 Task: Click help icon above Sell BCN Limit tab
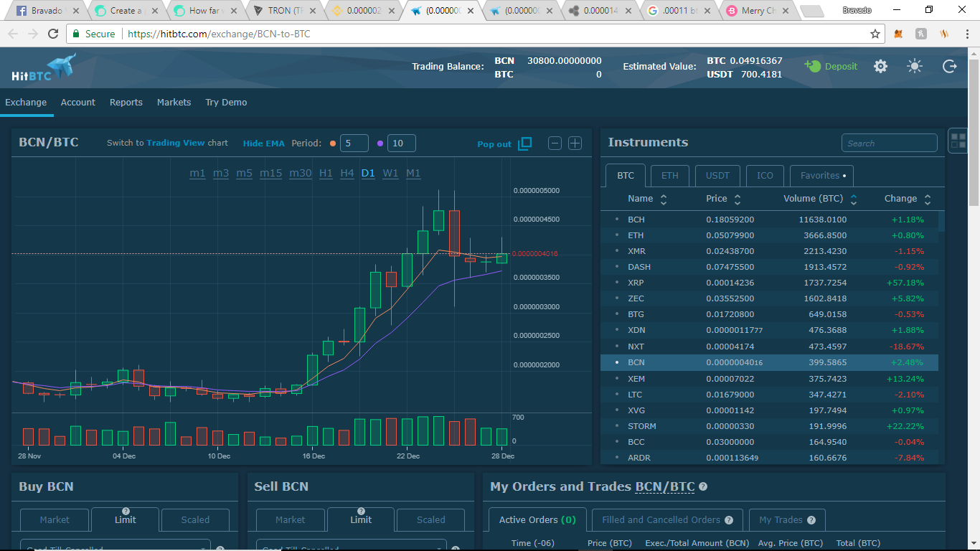(x=361, y=511)
